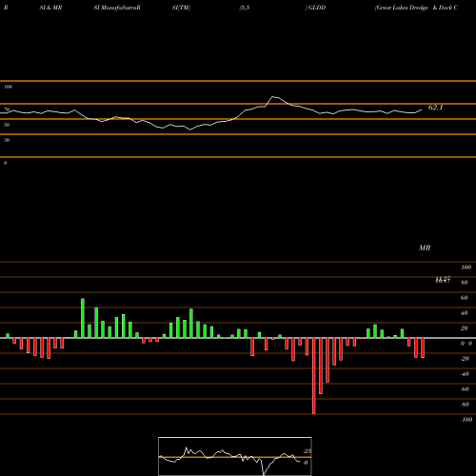Viewport: 476px width, 476px height.
Task: Click the -40 label on MR axis
Action: (x=465, y=374)
